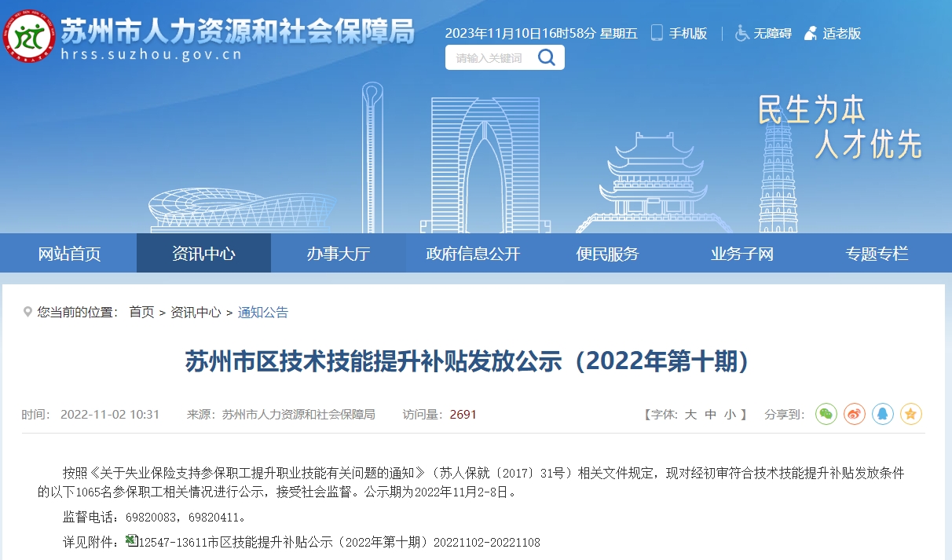Screen dimensions: 952x560
Task: Switch to the 资讯中心 tab
Action: click(x=203, y=252)
